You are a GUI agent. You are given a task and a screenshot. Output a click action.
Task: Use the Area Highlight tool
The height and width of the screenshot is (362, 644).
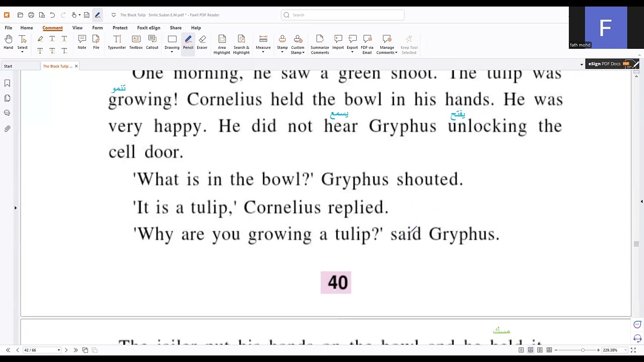point(222,45)
